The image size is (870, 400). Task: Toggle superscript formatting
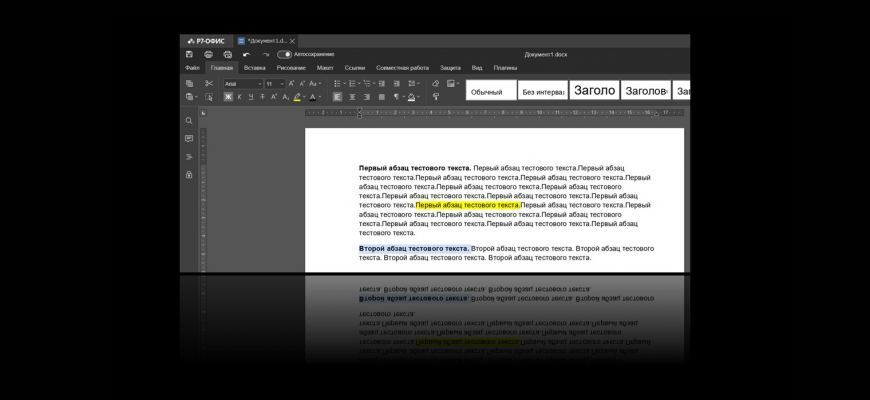[274, 97]
